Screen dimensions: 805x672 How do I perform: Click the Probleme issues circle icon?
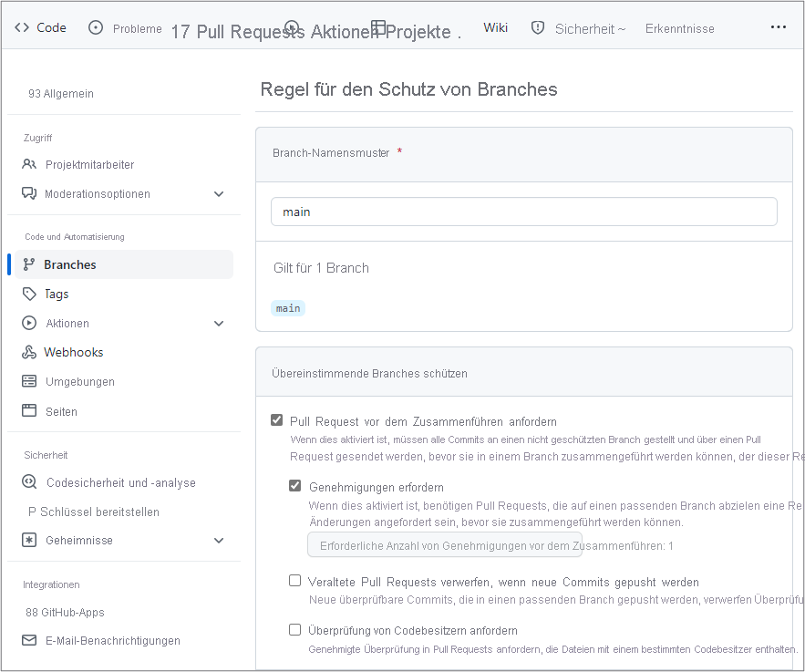tap(96, 27)
